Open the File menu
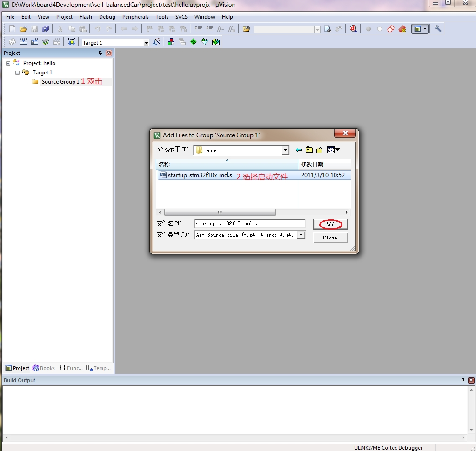This screenshot has width=476, height=451. pyautogui.click(x=10, y=17)
